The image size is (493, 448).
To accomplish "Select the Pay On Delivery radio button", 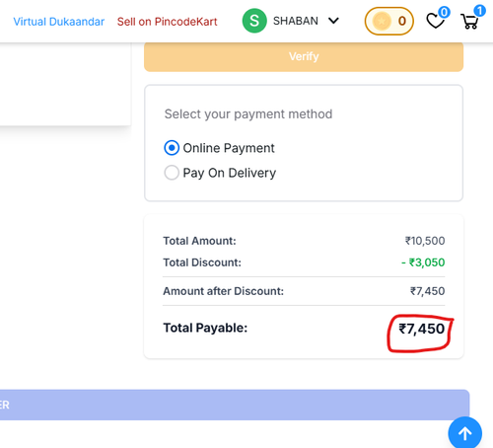I will tap(172, 173).
